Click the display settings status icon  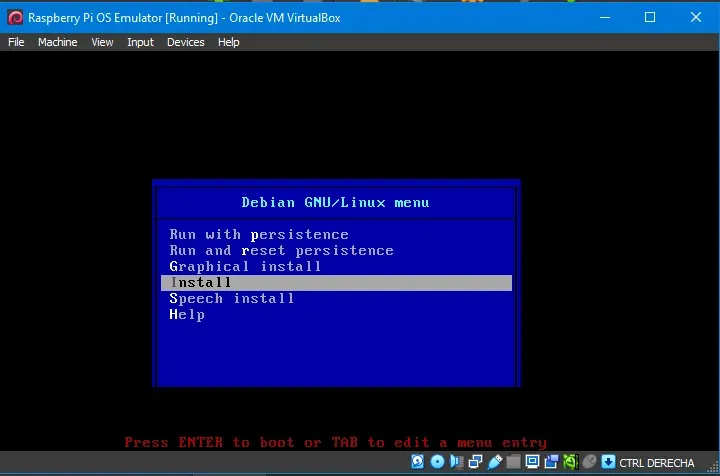532,462
